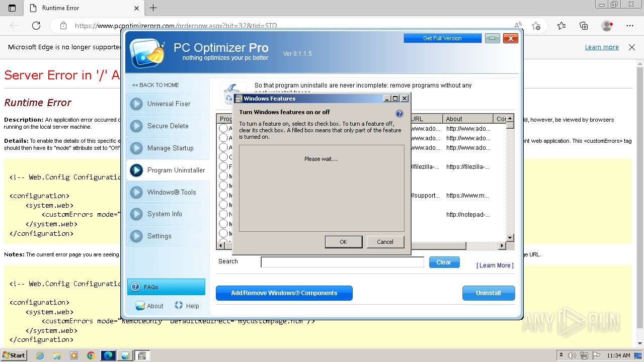Open Internet Explorer from taskbar
644x362 pixels.
[x=40, y=355]
